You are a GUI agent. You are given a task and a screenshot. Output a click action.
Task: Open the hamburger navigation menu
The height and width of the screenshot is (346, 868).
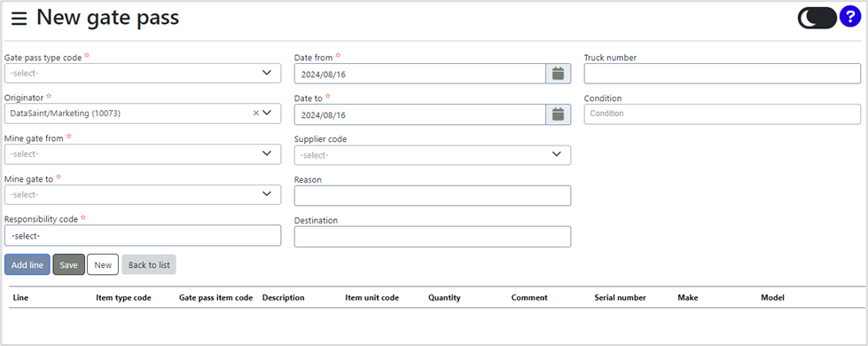19,19
